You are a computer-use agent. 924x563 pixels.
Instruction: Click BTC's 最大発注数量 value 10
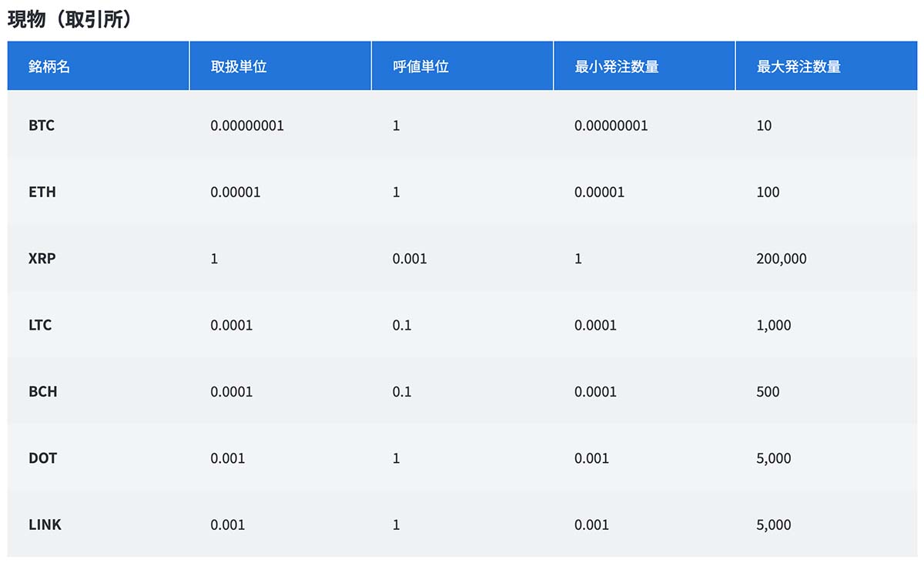point(764,126)
